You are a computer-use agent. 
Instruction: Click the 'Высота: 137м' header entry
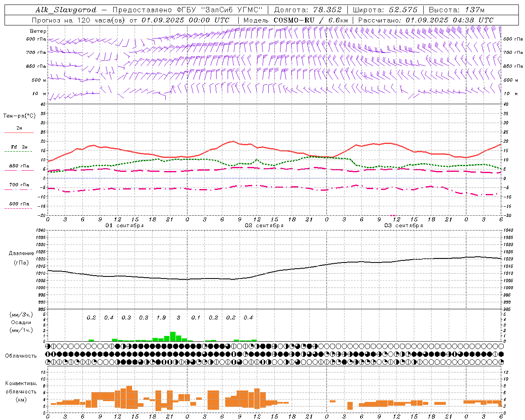click(x=457, y=10)
